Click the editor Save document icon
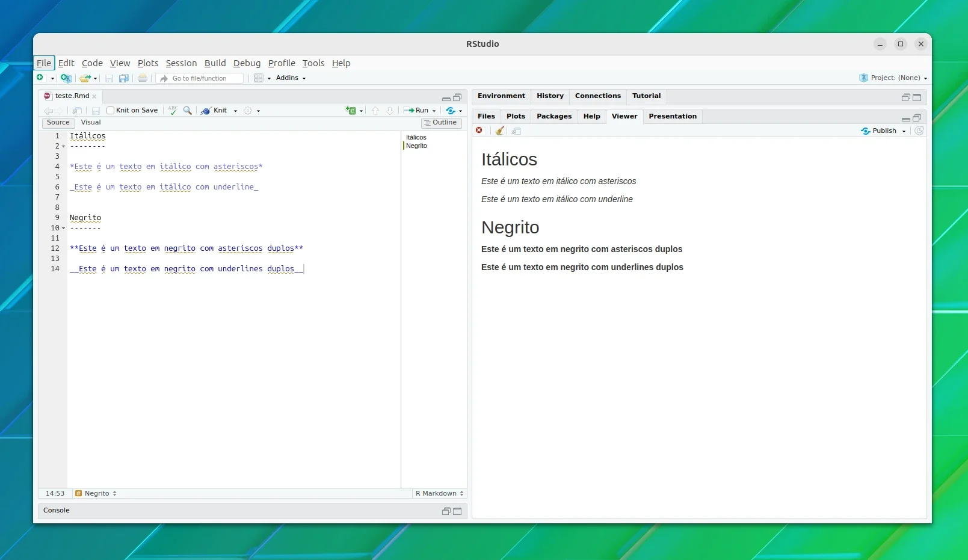968x560 pixels. (96, 111)
